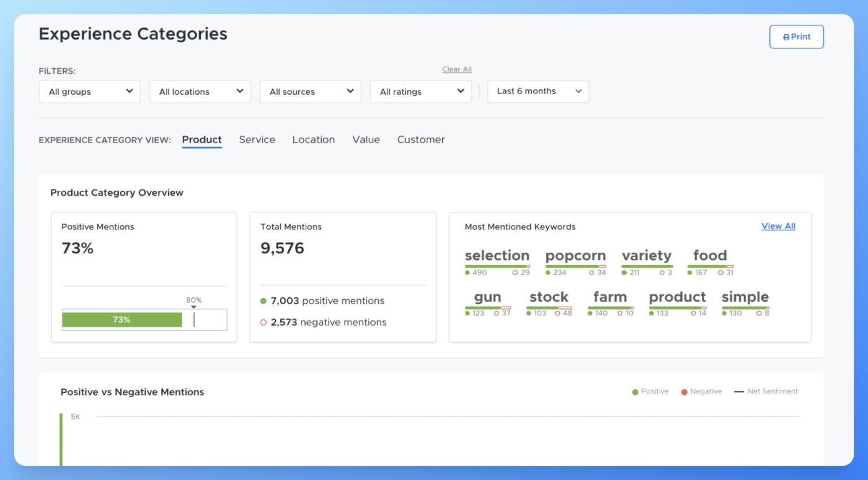This screenshot has width=868, height=480.
Task: Click the printer icon in the Print button
Action: click(785, 37)
